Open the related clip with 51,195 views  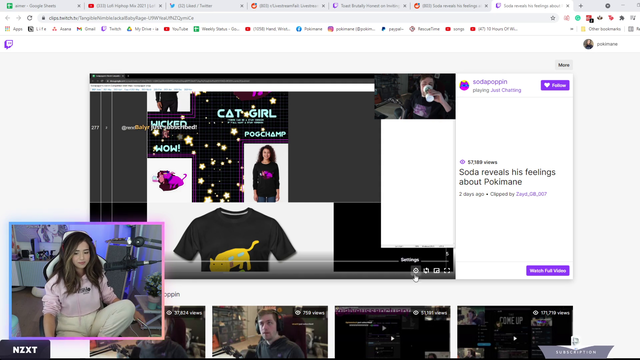[x=392, y=331]
